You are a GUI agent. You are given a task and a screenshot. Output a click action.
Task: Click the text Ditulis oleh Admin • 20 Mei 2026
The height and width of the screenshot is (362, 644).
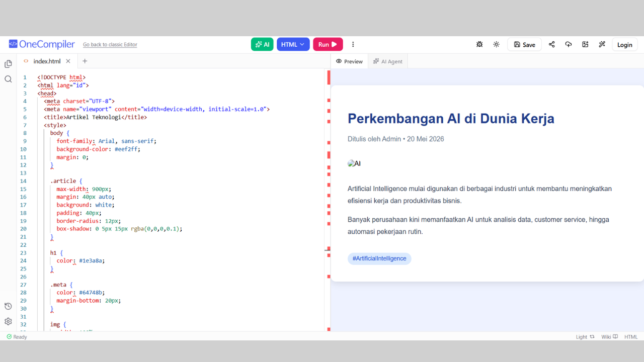click(x=396, y=139)
